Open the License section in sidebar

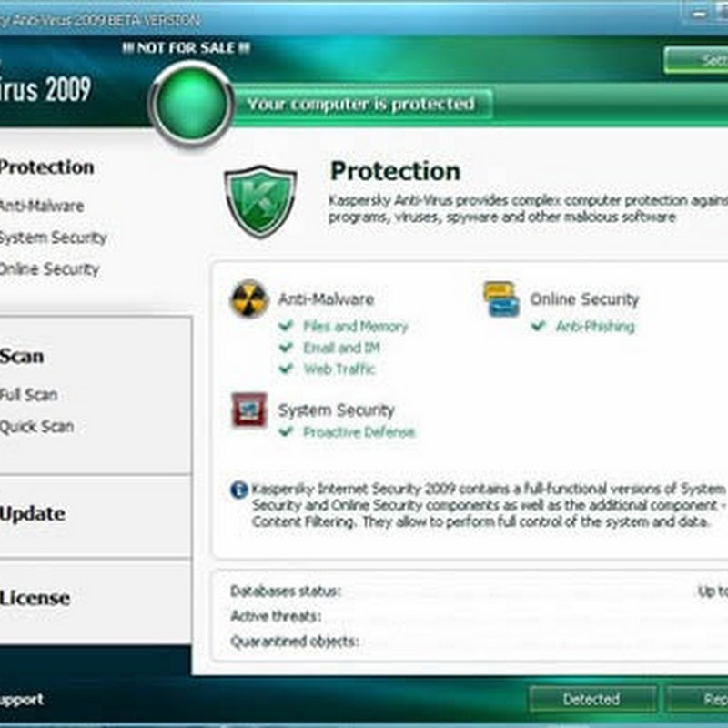[35, 598]
